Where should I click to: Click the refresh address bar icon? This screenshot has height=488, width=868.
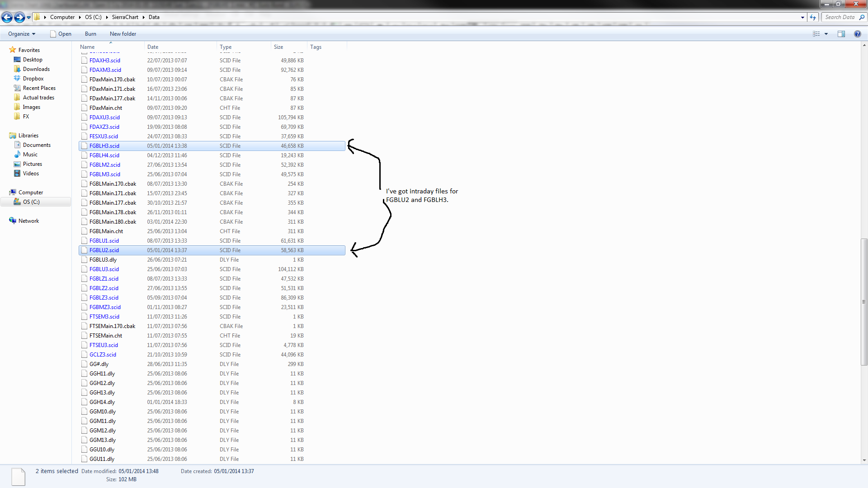tap(813, 17)
